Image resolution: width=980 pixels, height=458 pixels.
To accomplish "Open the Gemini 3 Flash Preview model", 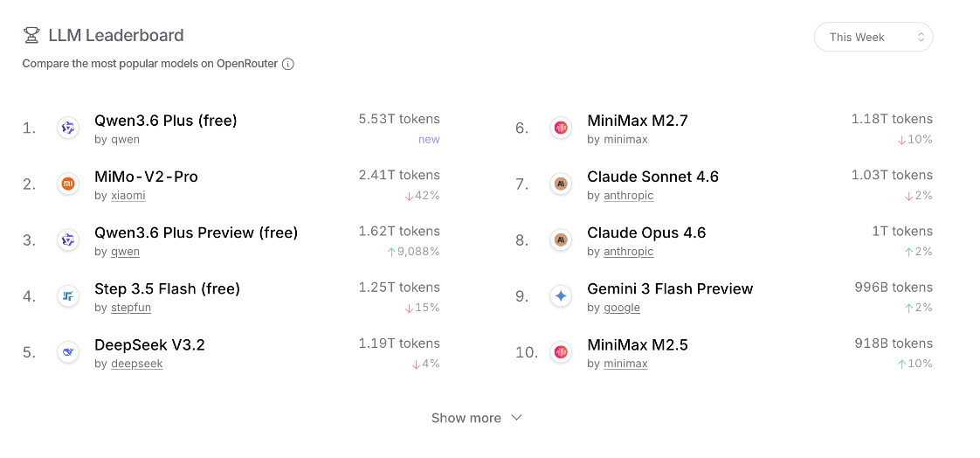I will [670, 288].
